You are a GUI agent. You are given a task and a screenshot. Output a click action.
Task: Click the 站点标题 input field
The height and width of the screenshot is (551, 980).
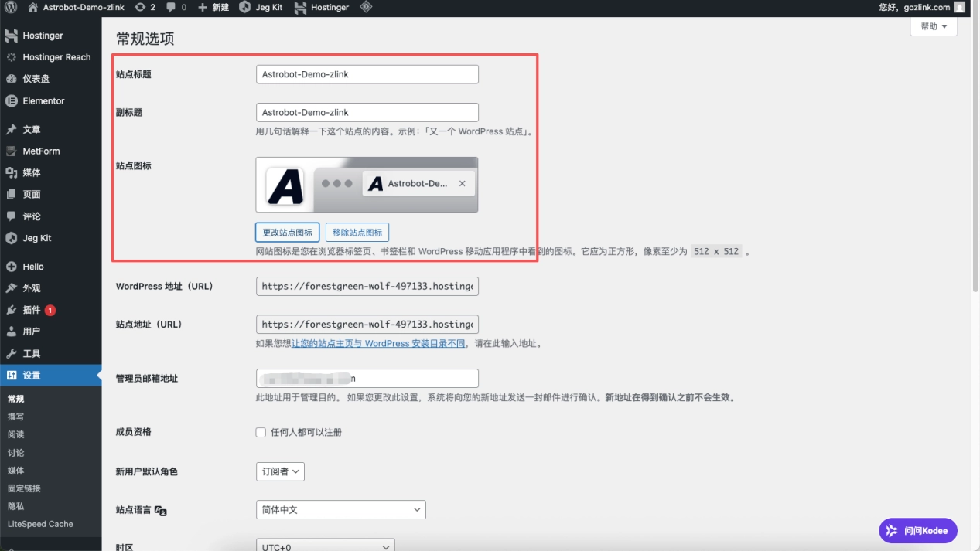pyautogui.click(x=367, y=74)
